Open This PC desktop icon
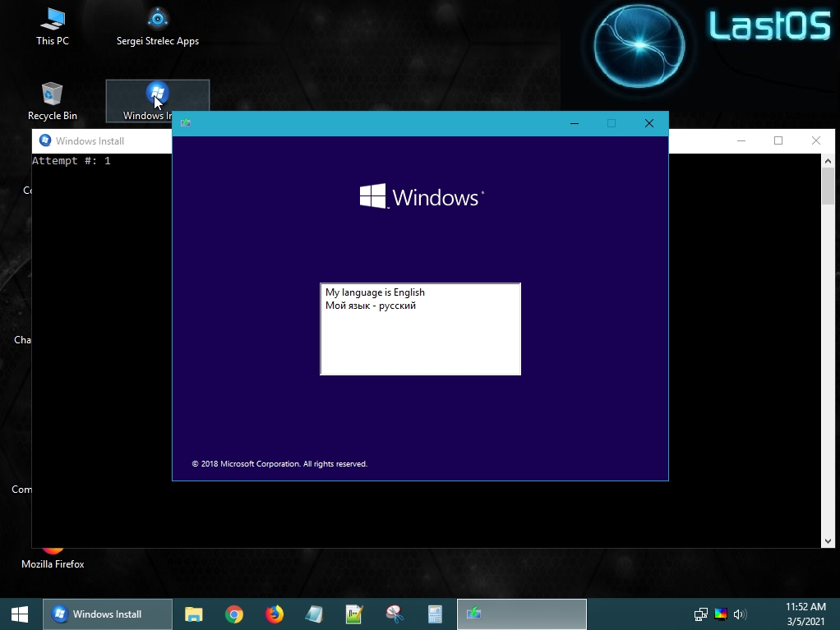Image resolution: width=840 pixels, height=630 pixels. click(x=53, y=27)
